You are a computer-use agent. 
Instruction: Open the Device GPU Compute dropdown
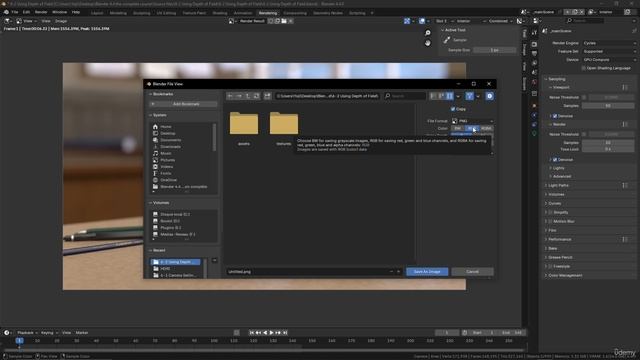[608, 60]
